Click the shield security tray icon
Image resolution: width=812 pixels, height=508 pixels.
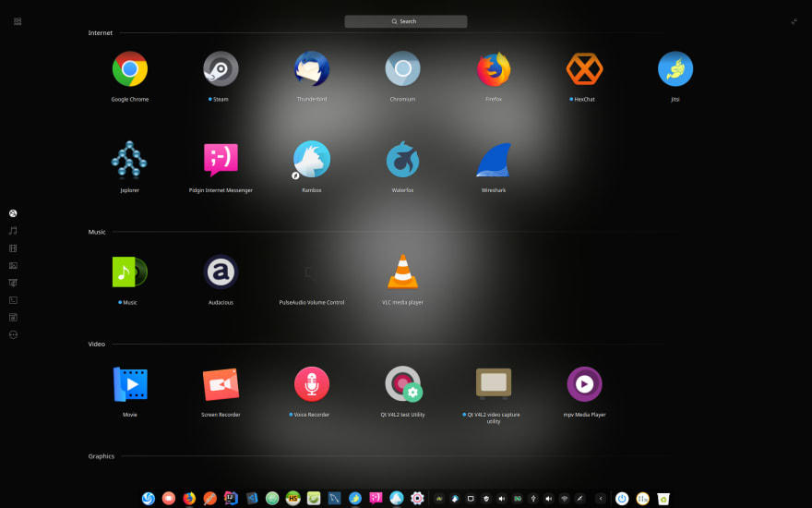point(485,498)
